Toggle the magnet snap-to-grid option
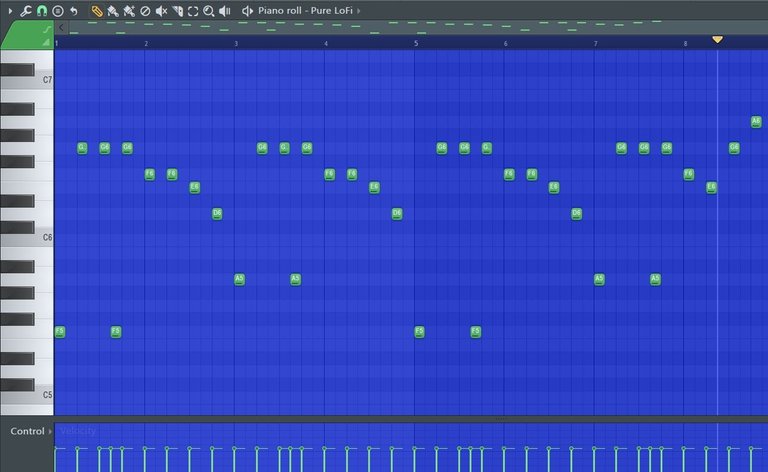Image resolution: width=768 pixels, height=472 pixels. [42, 10]
